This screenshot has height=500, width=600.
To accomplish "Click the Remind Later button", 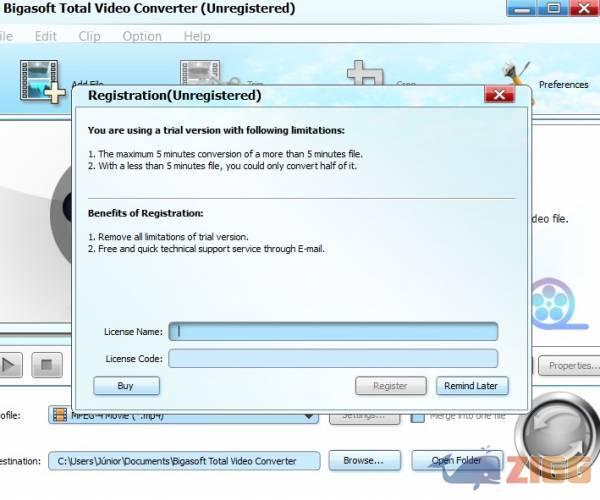I will tap(472, 386).
